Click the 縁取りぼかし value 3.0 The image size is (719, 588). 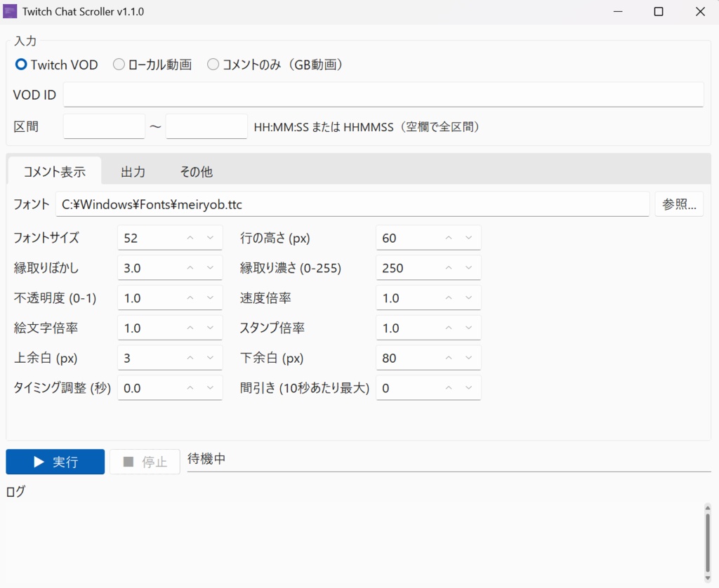132,268
